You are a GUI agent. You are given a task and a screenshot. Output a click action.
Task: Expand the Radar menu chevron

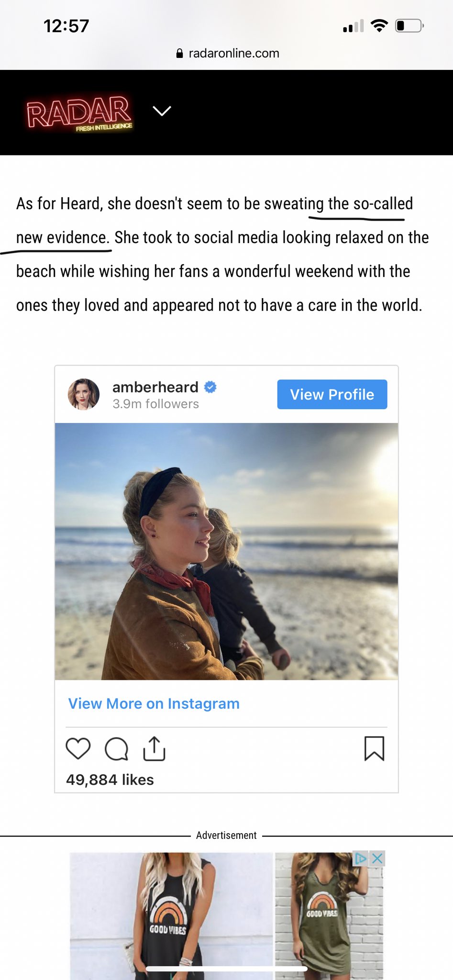point(162,111)
